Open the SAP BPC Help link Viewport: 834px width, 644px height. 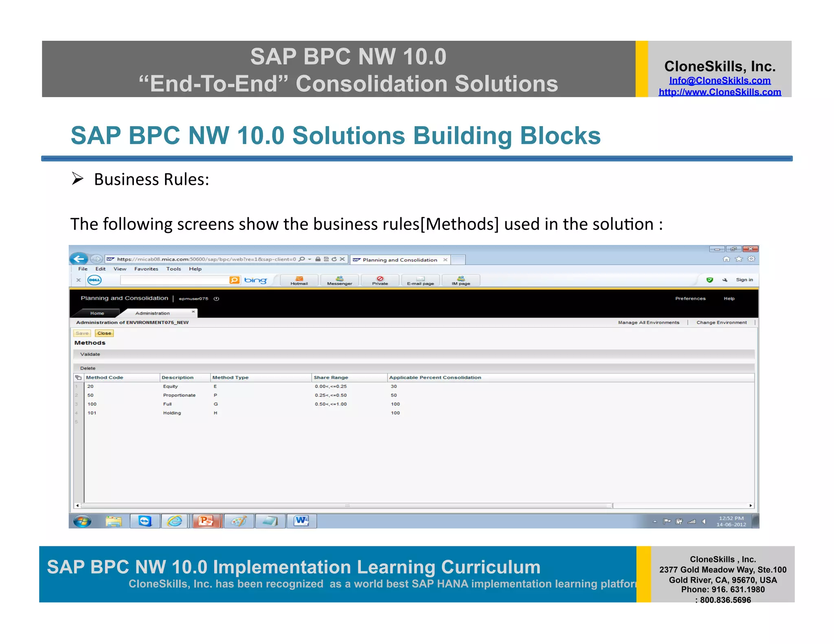(729, 299)
